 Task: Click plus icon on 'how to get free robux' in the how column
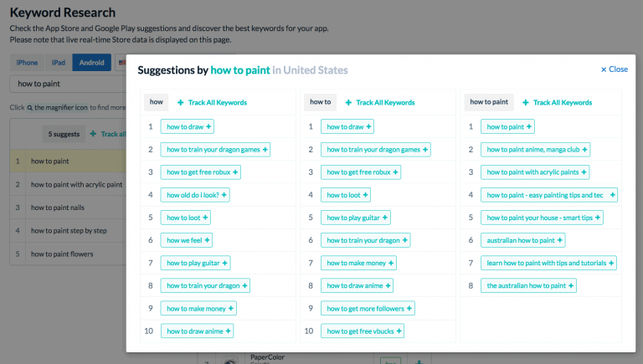(235, 172)
